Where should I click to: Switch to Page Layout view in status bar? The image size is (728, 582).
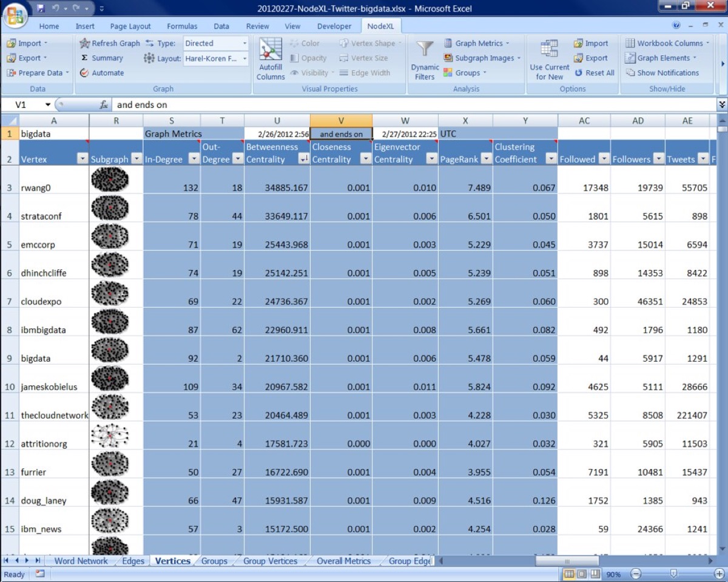(x=582, y=574)
